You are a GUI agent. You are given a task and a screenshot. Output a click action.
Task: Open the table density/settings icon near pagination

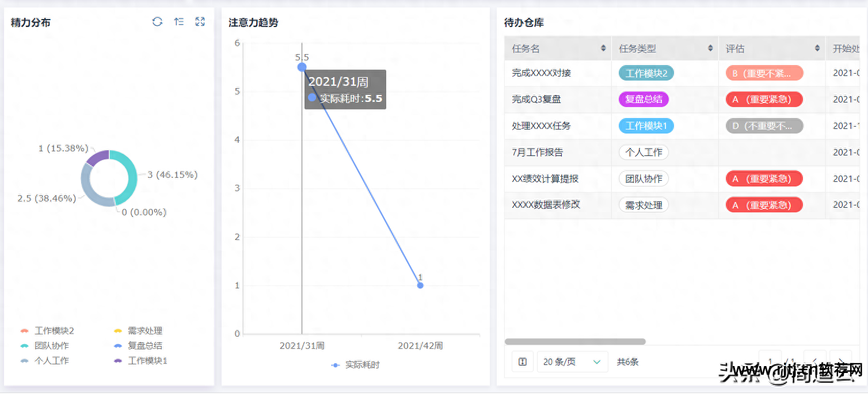522,361
